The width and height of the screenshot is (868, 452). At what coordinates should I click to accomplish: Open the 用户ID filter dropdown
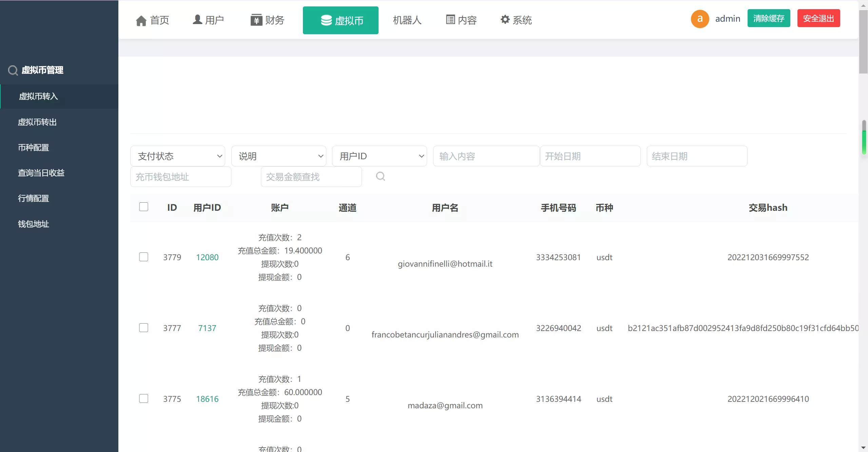tap(379, 156)
